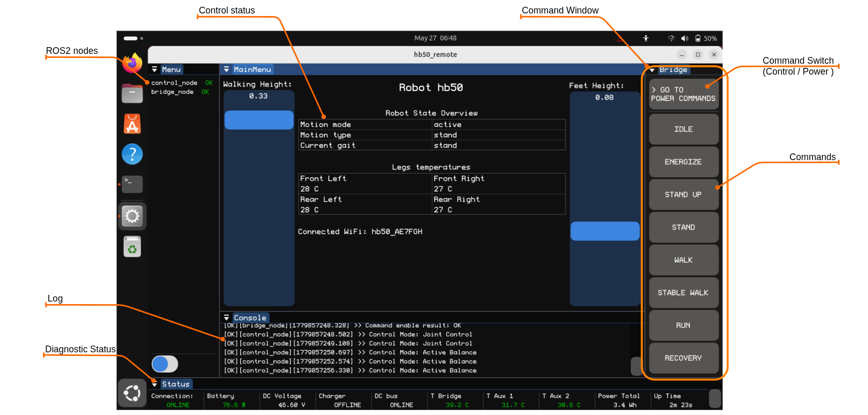The image size is (868, 415).
Task: Select bridge_node in the Menu list
Action: [x=172, y=92]
